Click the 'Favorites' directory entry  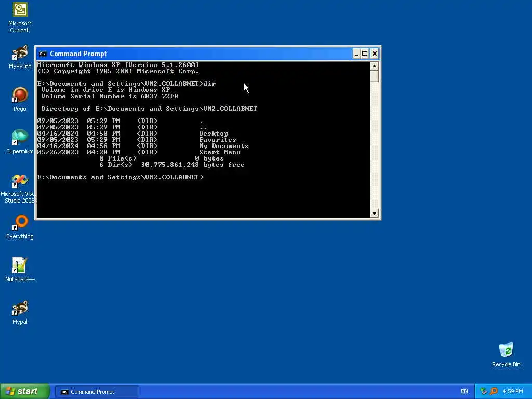point(218,140)
